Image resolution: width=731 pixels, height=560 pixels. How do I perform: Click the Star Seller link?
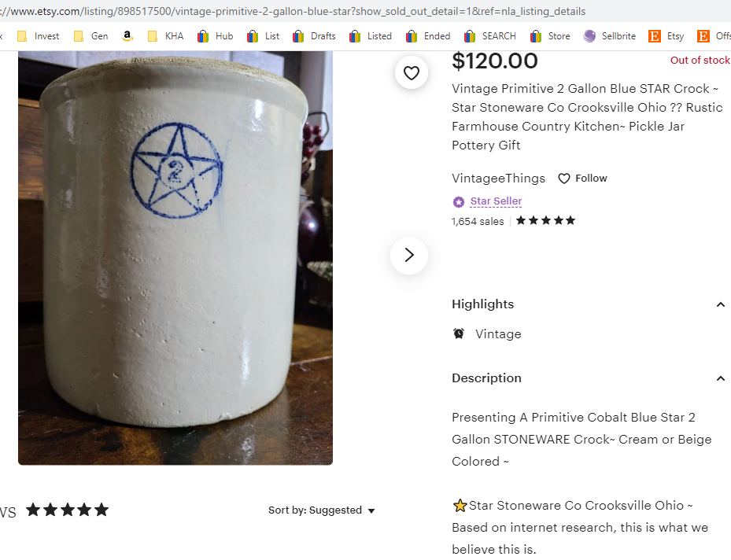(496, 201)
